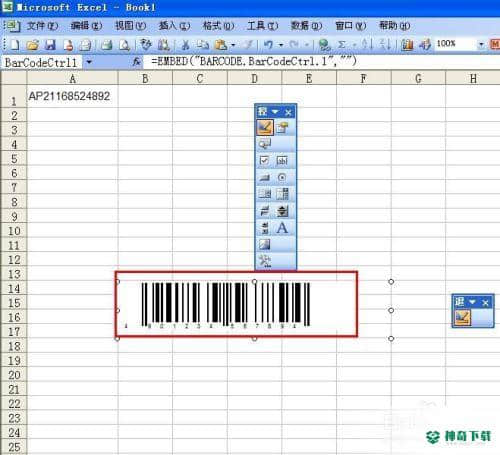Click the fx Insert Function button
The height and width of the screenshot is (455, 500).
tap(136, 62)
